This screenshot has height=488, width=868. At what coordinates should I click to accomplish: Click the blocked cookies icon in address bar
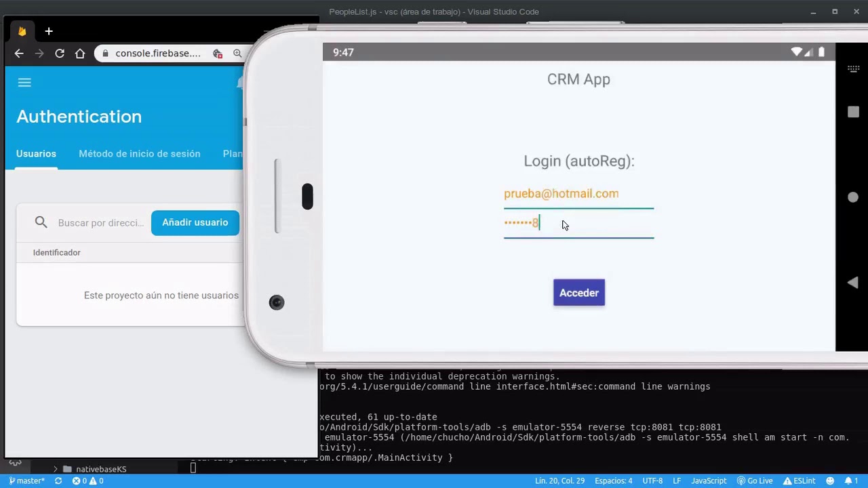[218, 54]
